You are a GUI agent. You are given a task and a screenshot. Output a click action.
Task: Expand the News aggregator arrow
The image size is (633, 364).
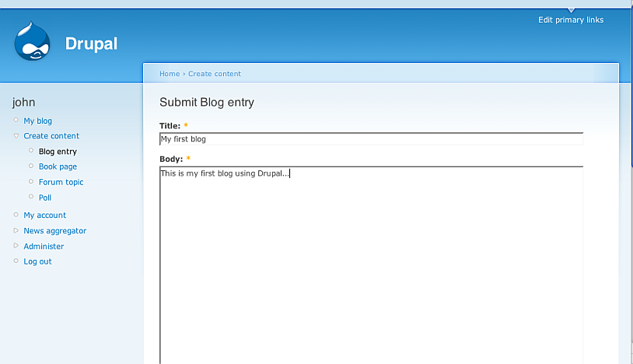pyautogui.click(x=16, y=231)
